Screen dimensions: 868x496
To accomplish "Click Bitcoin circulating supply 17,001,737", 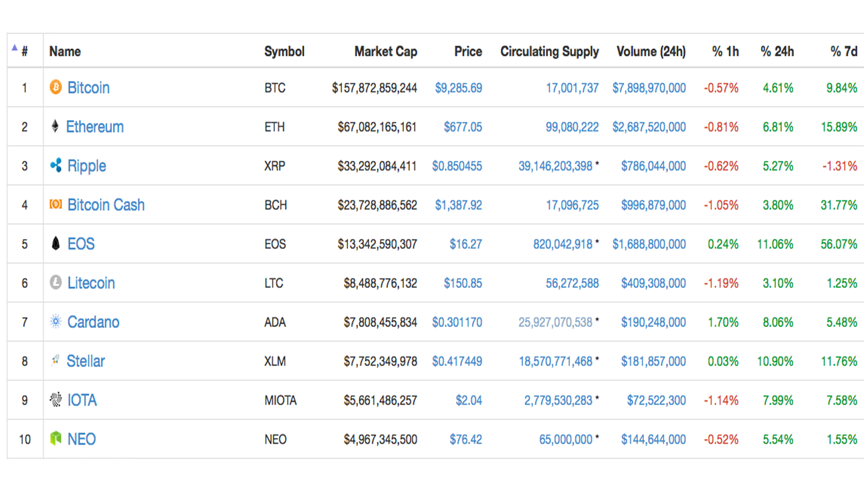I will 572,88.
